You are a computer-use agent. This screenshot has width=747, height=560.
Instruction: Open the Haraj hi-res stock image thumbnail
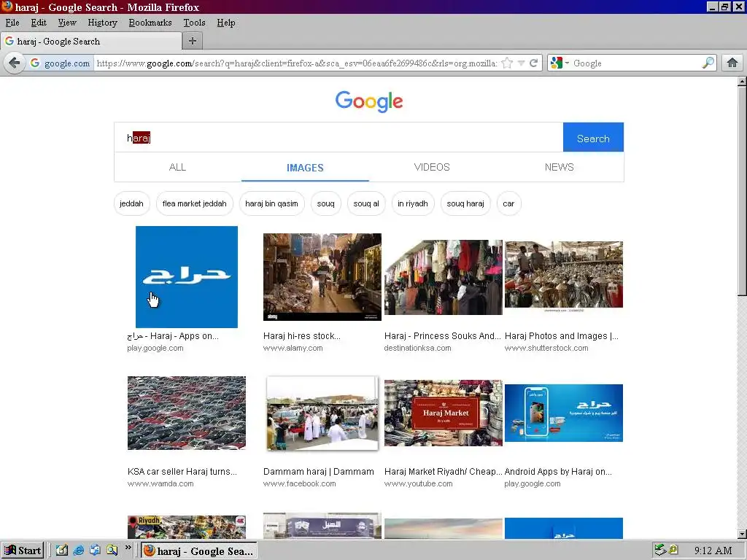pyautogui.click(x=322, y=276)
